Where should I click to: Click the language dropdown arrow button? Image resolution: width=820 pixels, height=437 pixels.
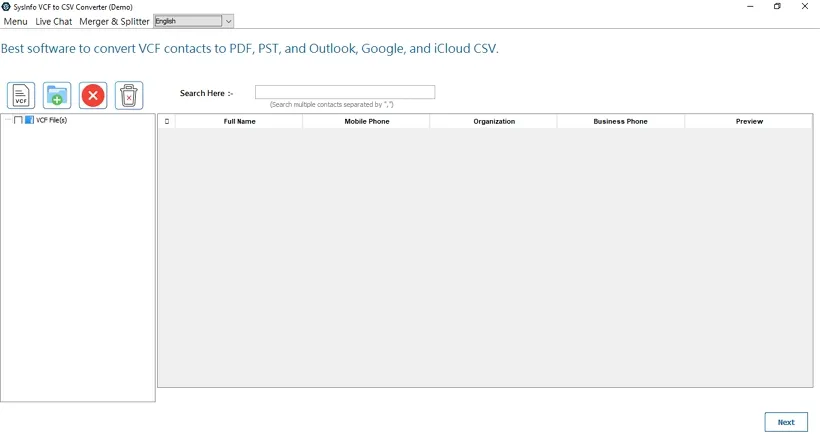coord(228,21)
